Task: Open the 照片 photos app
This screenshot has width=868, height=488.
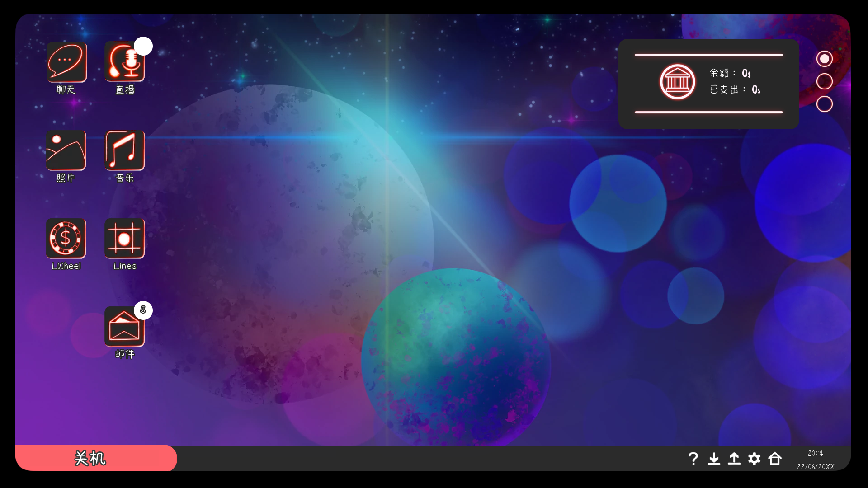Action: [66, 150]
